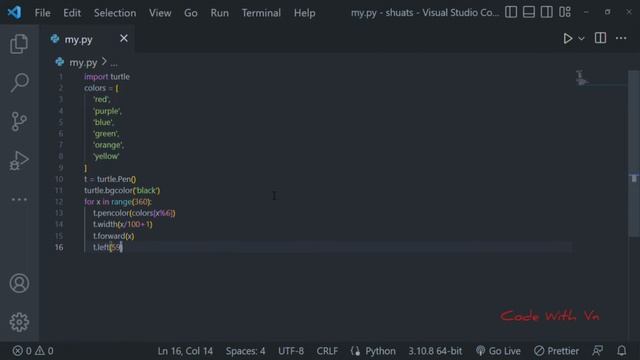640x360 pixels.
Task: Click the t = turtle.Pen() line
Action: 110,179
